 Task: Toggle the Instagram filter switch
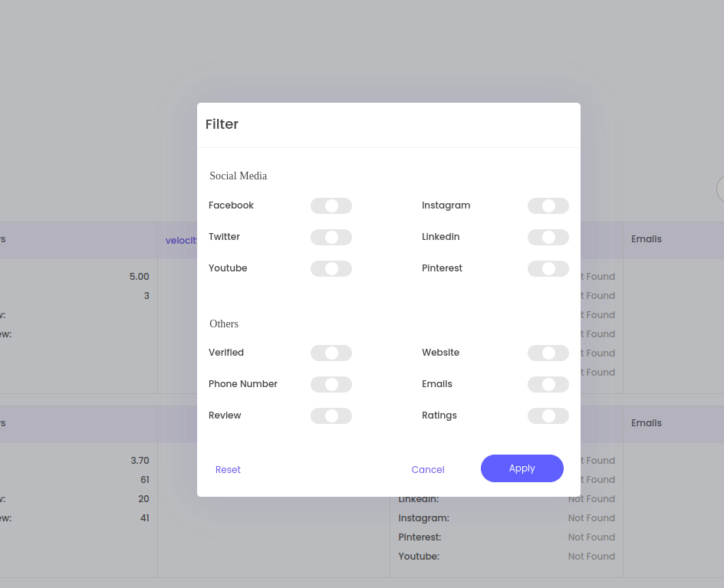coord(548,205)
